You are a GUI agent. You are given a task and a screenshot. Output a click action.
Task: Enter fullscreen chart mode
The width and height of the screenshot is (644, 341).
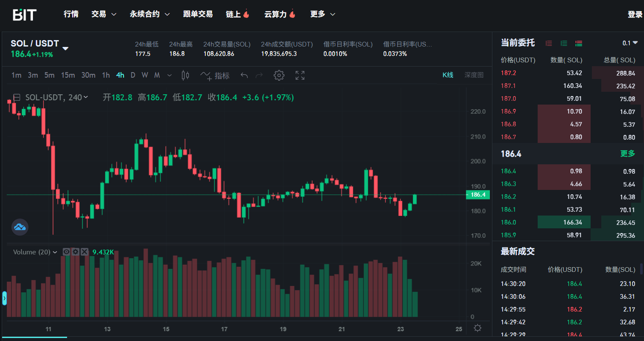click(300, 76)
